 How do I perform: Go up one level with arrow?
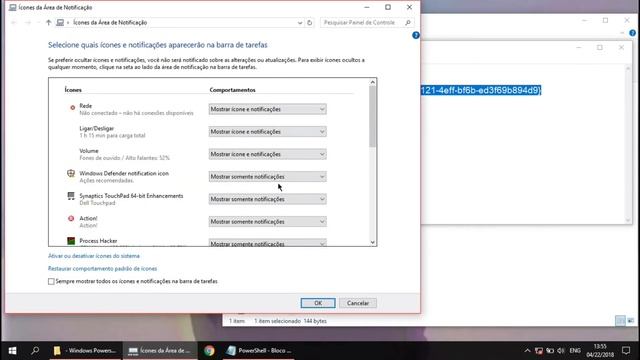tap(49, 22)
